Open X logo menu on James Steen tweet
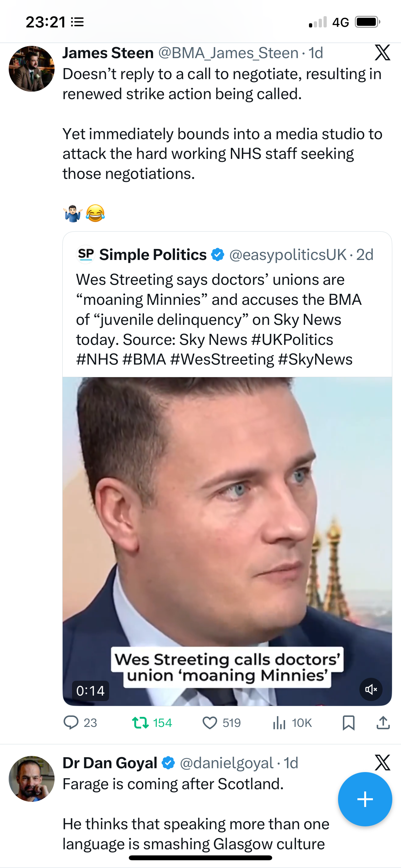 383,53
